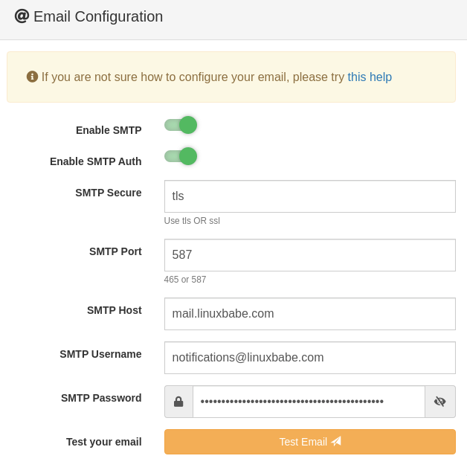Click the info icon in the yellow notice

tap(32, 77)
